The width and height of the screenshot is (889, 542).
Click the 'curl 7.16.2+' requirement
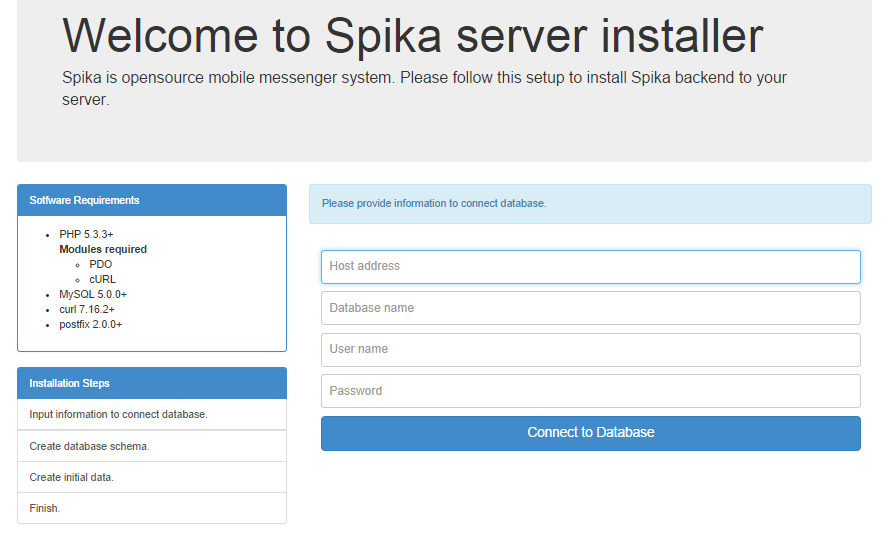tap(87, 310)
